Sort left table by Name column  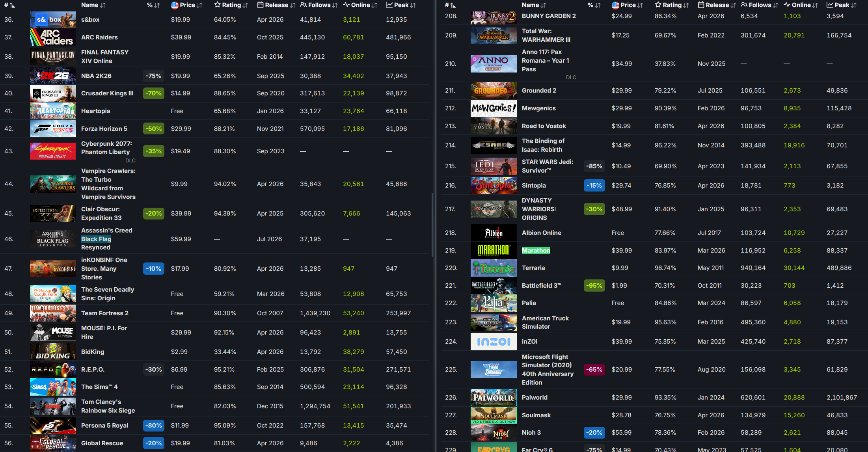point(93,5)
